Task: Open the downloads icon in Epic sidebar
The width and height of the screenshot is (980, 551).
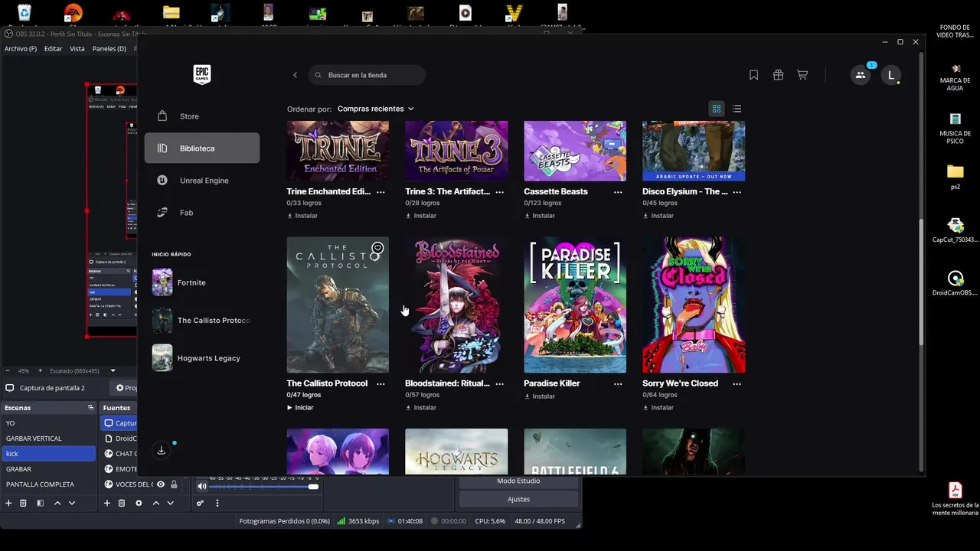Action: [x=162, y=450]
